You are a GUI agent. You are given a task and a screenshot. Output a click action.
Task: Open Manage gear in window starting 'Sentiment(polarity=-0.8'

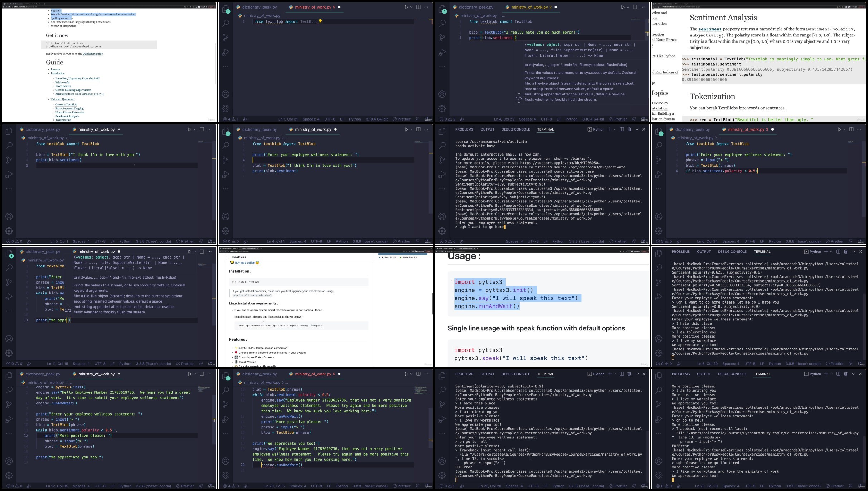(x=442, y=475)
